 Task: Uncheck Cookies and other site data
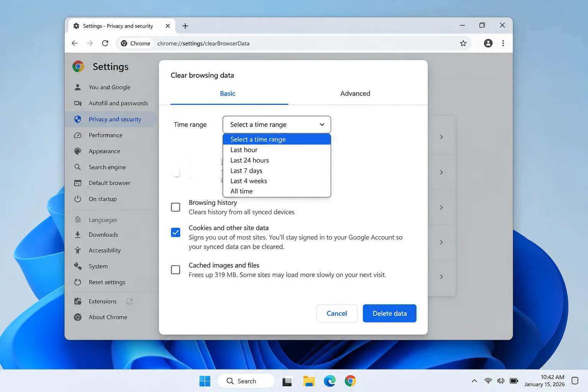pyautogui.click(x=176, y=232)
